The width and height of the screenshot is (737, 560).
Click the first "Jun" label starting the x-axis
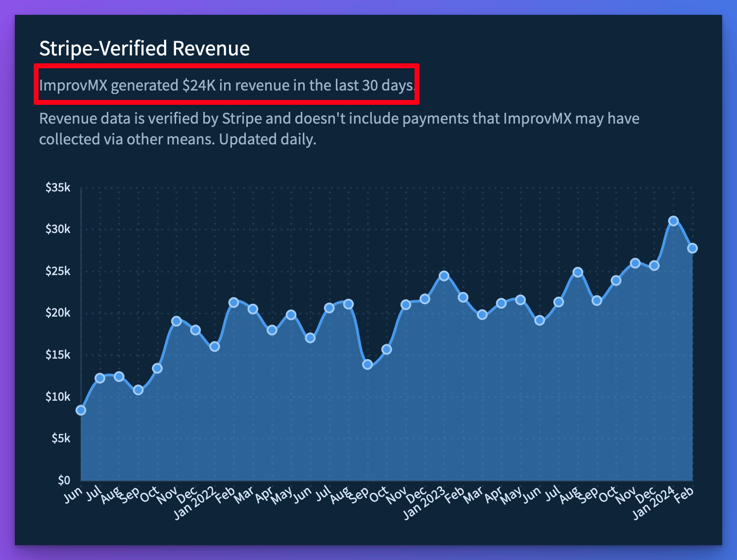pyautogui.click(x=73, y=494)
